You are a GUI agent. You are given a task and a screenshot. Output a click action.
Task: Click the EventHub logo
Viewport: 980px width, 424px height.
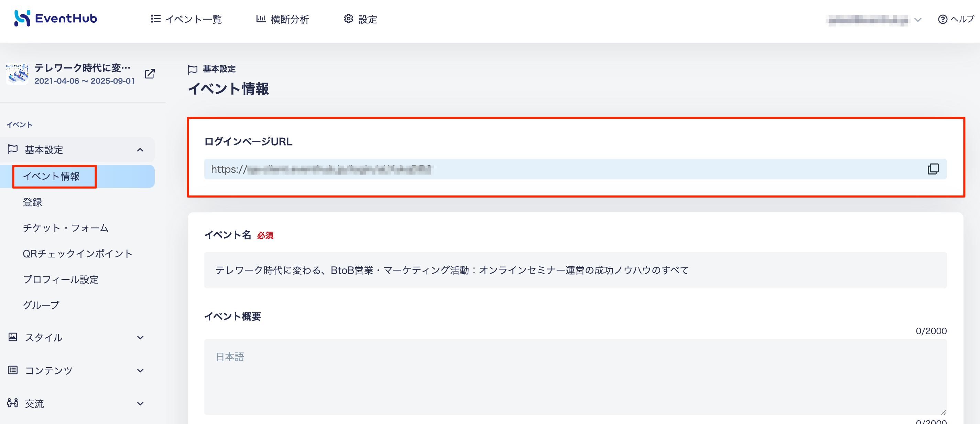pos(56,18)
